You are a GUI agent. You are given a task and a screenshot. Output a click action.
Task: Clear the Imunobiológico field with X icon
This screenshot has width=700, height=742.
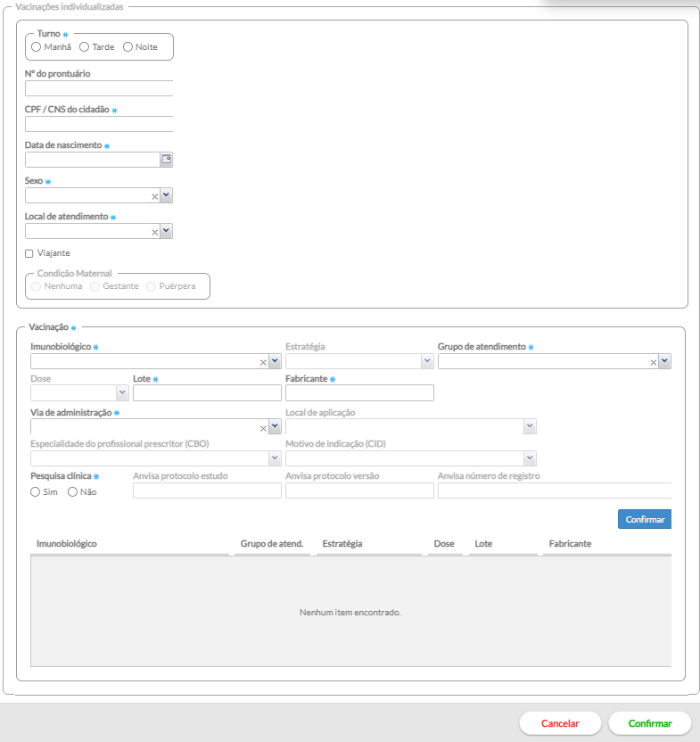point(263,362)
